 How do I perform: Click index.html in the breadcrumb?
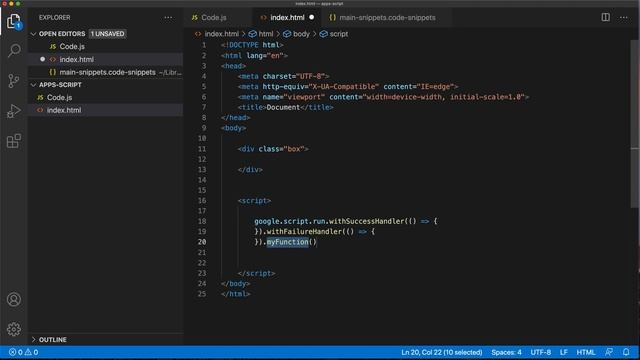tap(222, 34)
